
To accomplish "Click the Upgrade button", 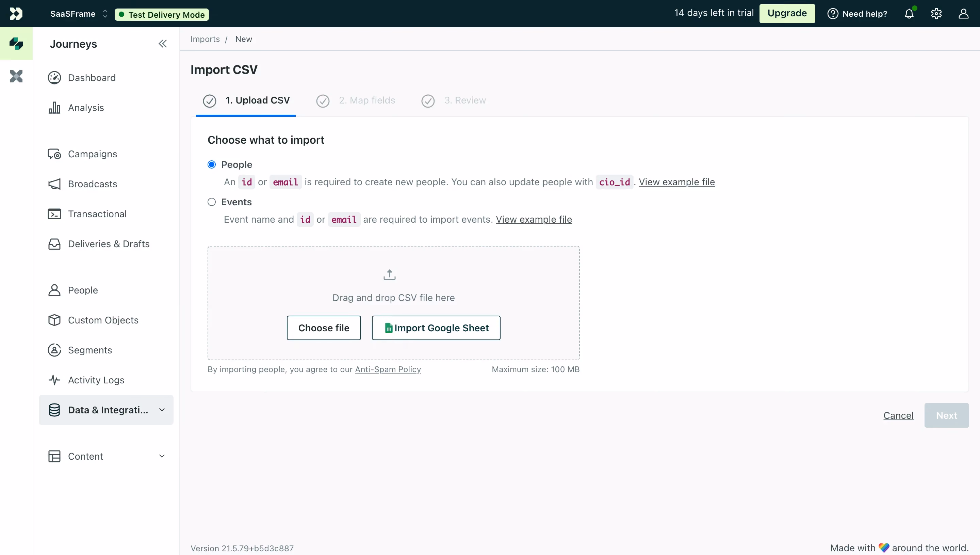I will pyautogui.click(x=787, y=13).
